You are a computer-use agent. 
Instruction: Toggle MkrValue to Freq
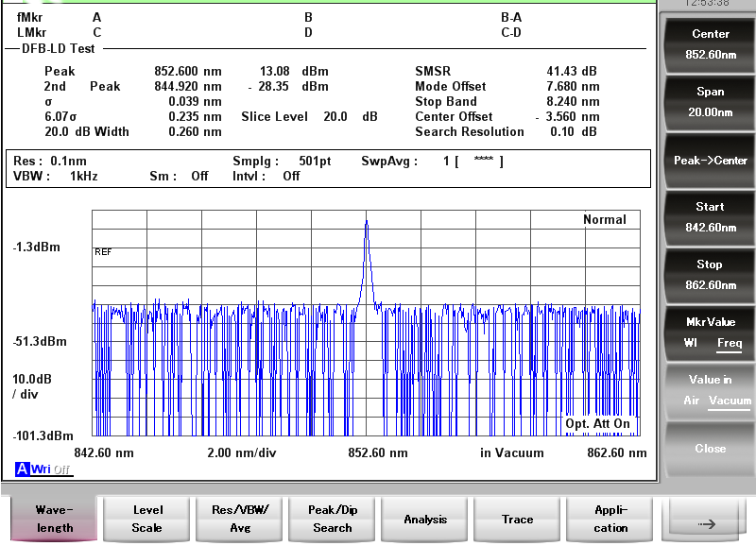(729, 343)
